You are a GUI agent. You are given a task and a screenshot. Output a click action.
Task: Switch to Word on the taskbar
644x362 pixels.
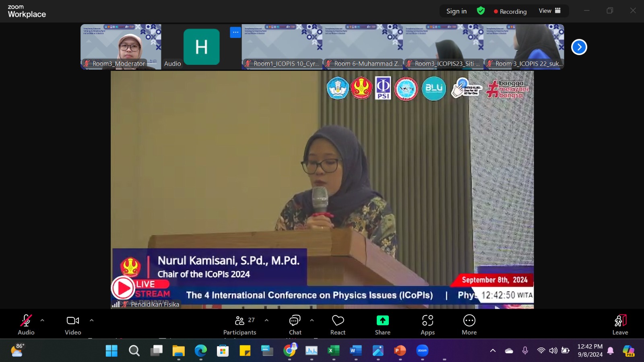356,351
